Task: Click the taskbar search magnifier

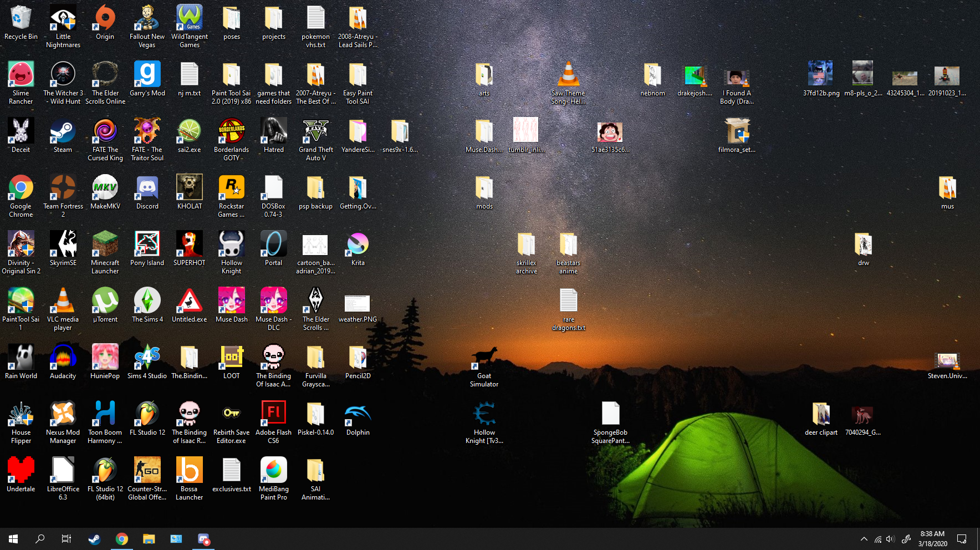Action: [x=40, y=539]
